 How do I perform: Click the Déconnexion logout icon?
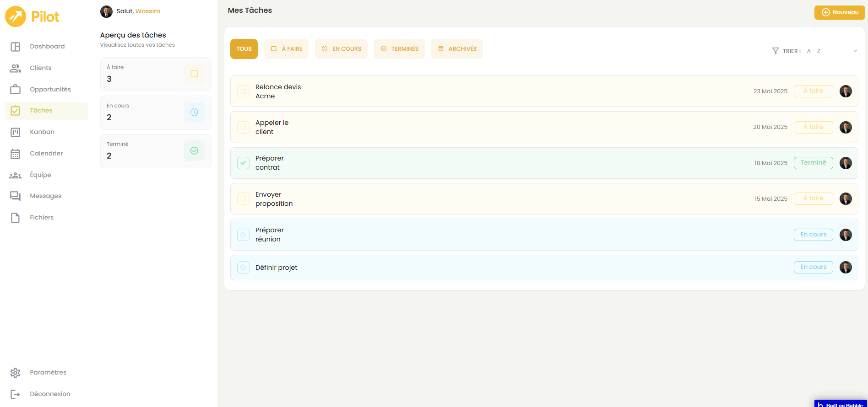click(x=16, y=394)
